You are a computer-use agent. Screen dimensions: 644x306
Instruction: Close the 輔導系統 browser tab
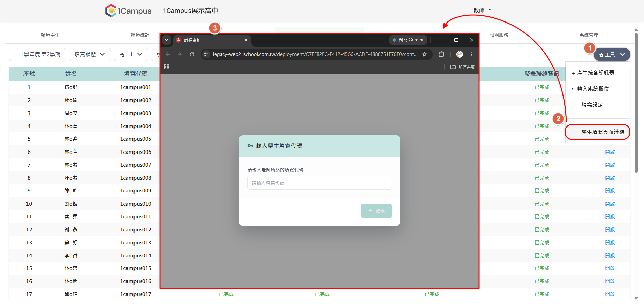pos(246,40)
